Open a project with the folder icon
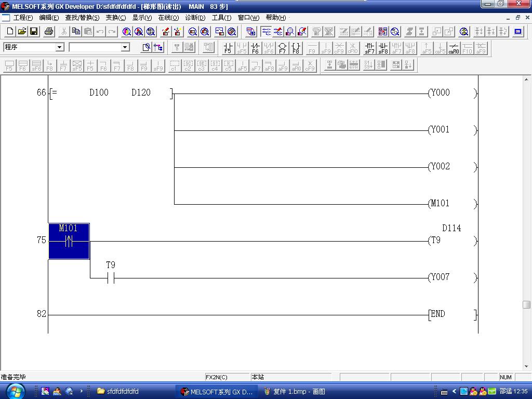532x399 pixels. coord(22,32)
